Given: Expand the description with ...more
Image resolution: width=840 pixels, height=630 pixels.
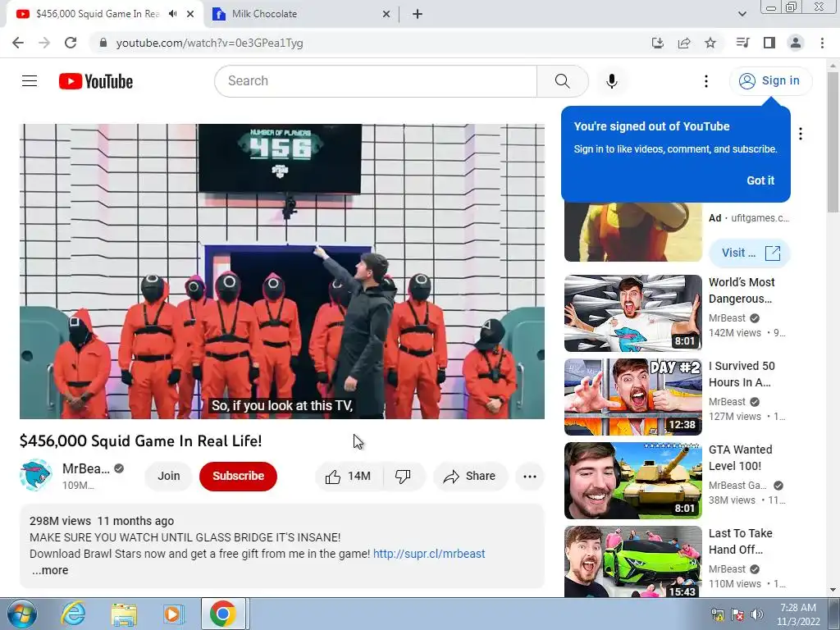Looking at the screenshot, I should [x=50, y=571].
